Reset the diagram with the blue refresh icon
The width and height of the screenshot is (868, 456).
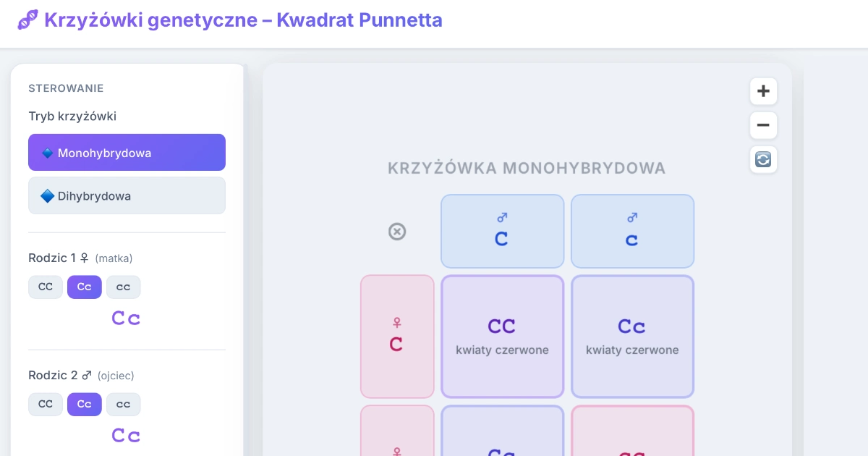tap(763, 159)
